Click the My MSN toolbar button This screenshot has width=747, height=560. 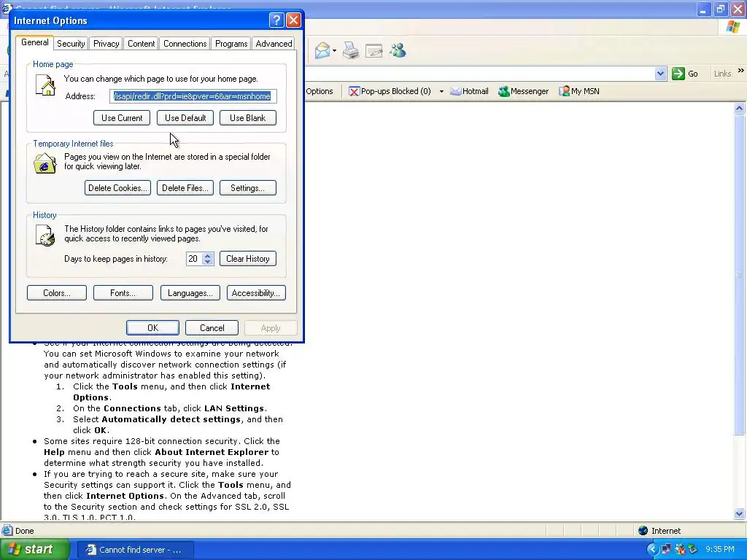coord(578,91)
